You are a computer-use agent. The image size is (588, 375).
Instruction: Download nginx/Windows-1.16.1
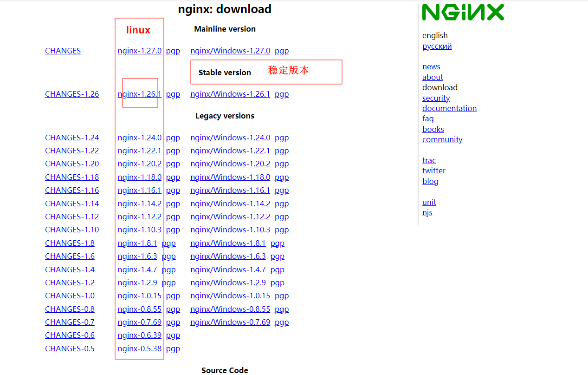(x=230, y=190)
